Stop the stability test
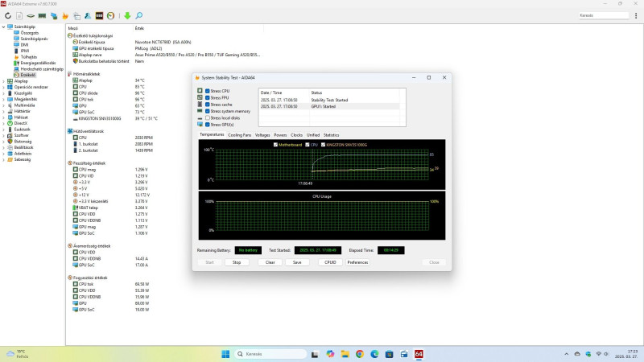The height and width of the screenshot is (362, 644). point(237,262)
